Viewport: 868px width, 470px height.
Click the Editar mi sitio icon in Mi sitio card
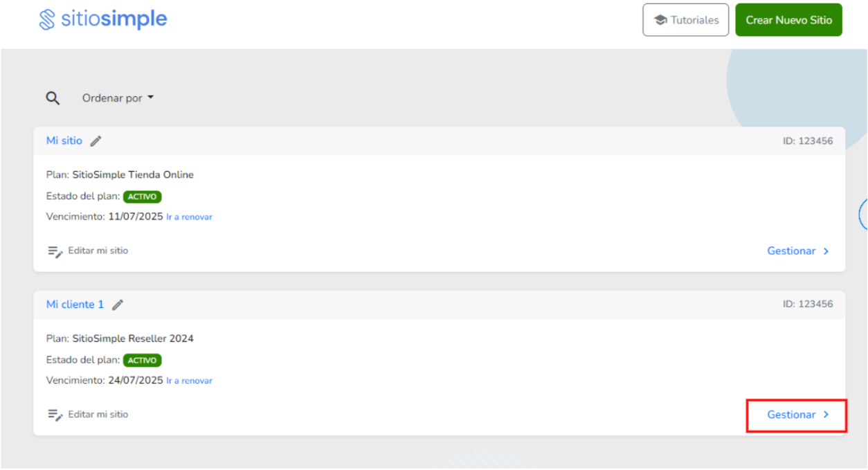tap(55, 251)
